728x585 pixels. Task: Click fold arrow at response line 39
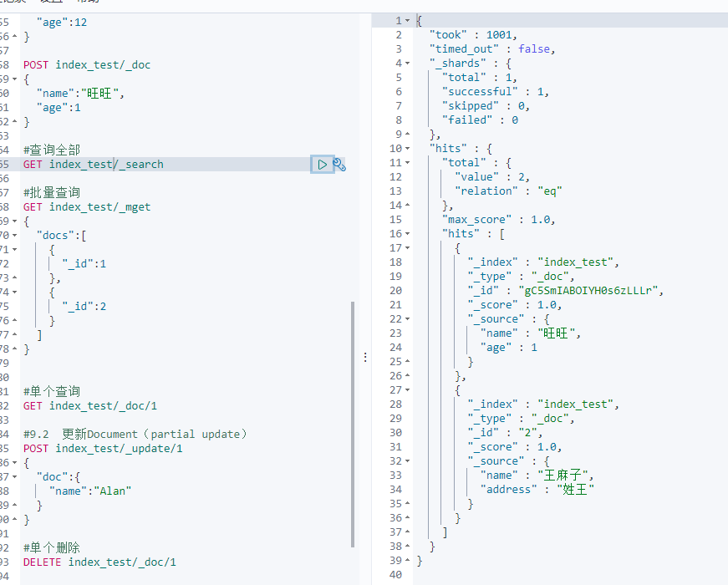(x=407, y=561)
